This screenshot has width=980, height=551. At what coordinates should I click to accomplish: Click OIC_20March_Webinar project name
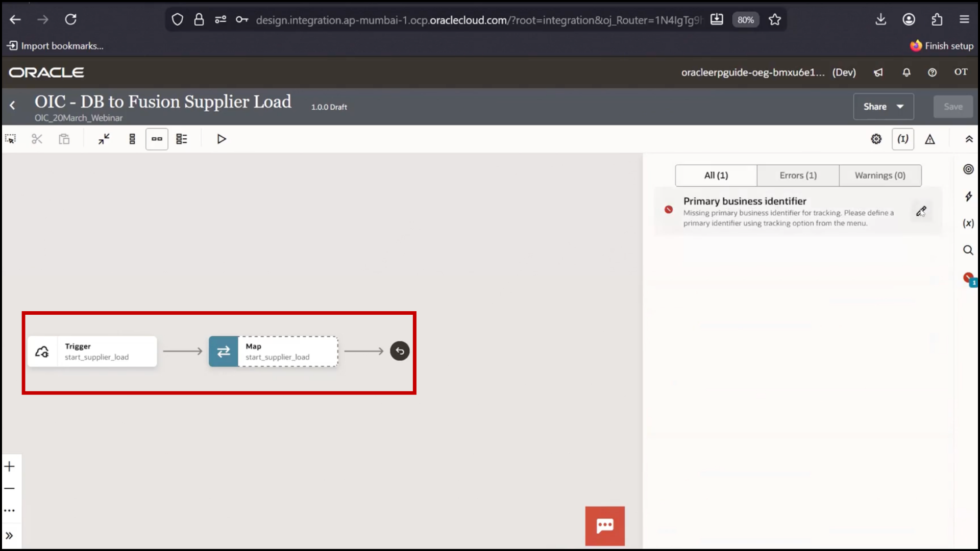tap(79, 118)
